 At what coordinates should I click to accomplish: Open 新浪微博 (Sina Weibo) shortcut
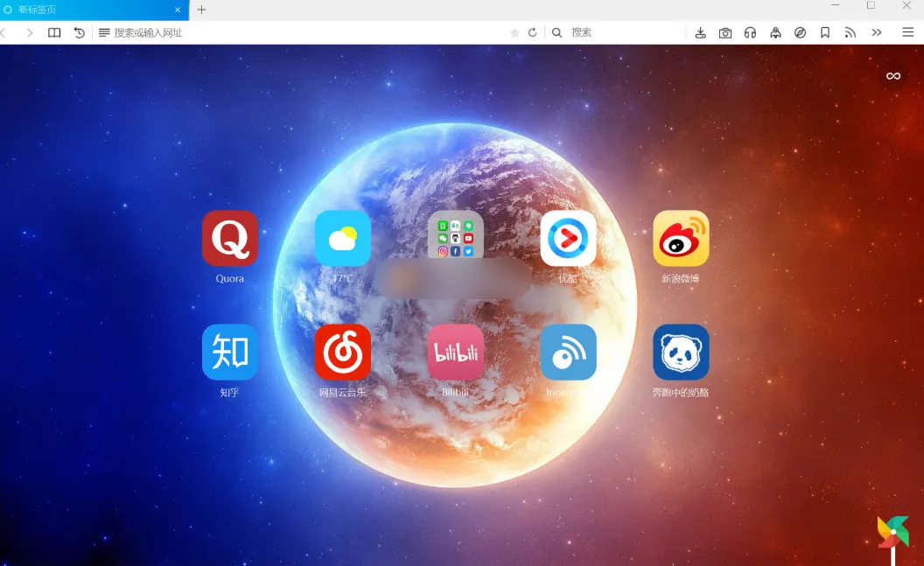pyautogui.click(x=681, y=237)
